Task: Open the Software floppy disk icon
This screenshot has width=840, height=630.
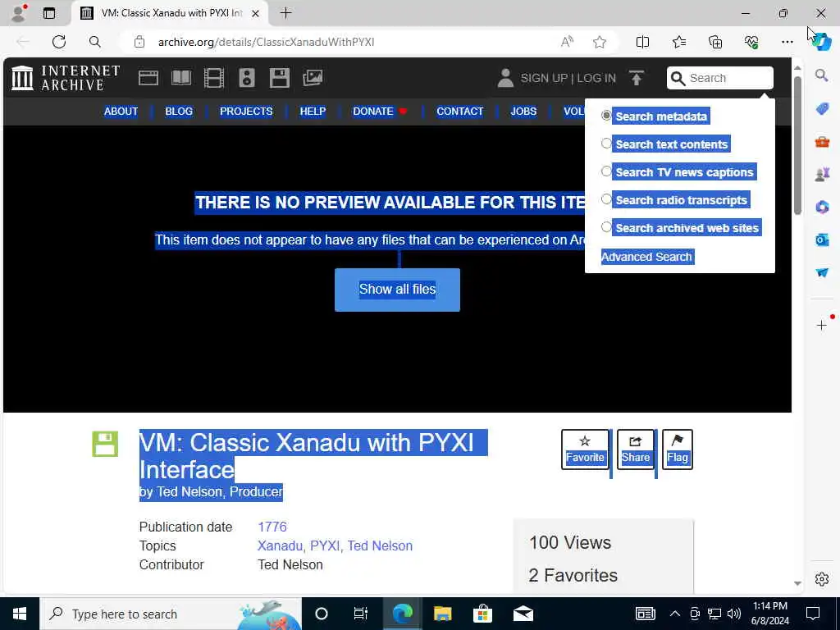Action: click(x=279, y=78)
